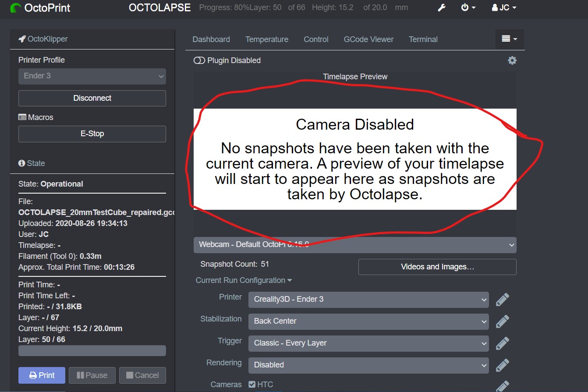
Task: Click the OctoPrint logo
Action: click(39, 7)
